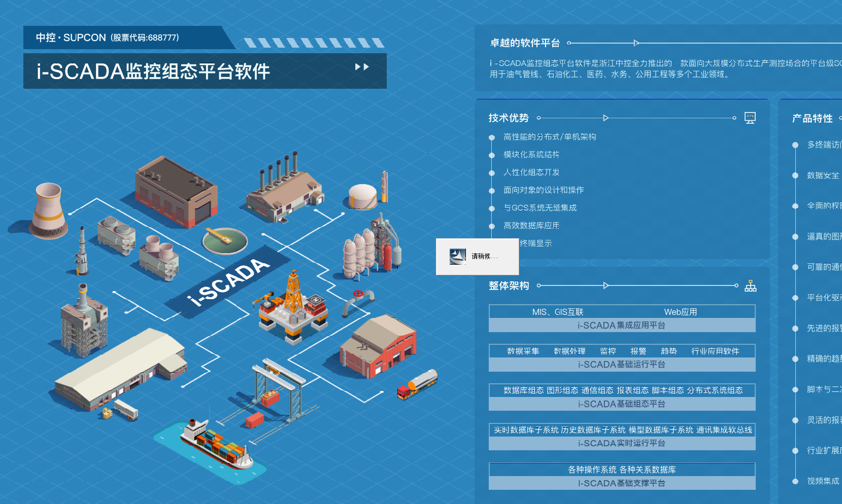Click the cooling tower illustration
842x504 pixels.
tap(49, 210)
